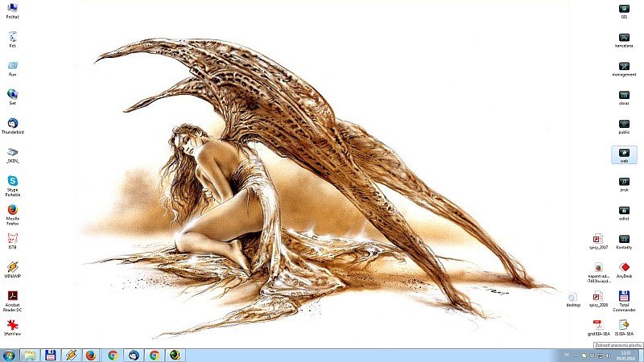Open Winamp from the taskbar
This screenshot has width=644, height=362.
(x=71, y=355)
